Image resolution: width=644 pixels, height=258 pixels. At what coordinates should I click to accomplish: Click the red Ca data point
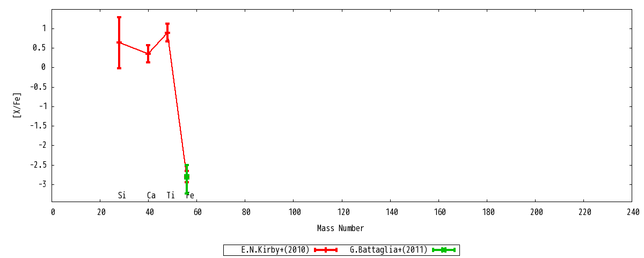[x=148, y=54]
